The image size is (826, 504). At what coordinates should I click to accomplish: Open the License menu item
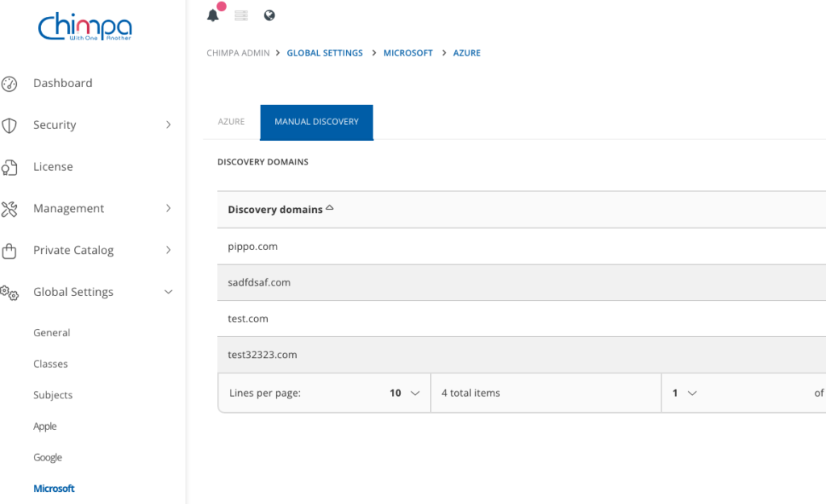click(x=53, y=166)
